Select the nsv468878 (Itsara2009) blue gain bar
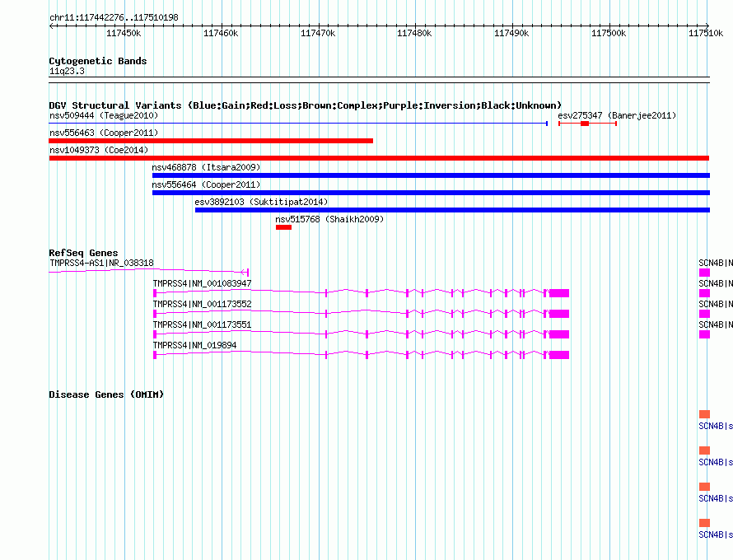Image resolution: width=733 pixels, height=560 pixels. (431, 175)
